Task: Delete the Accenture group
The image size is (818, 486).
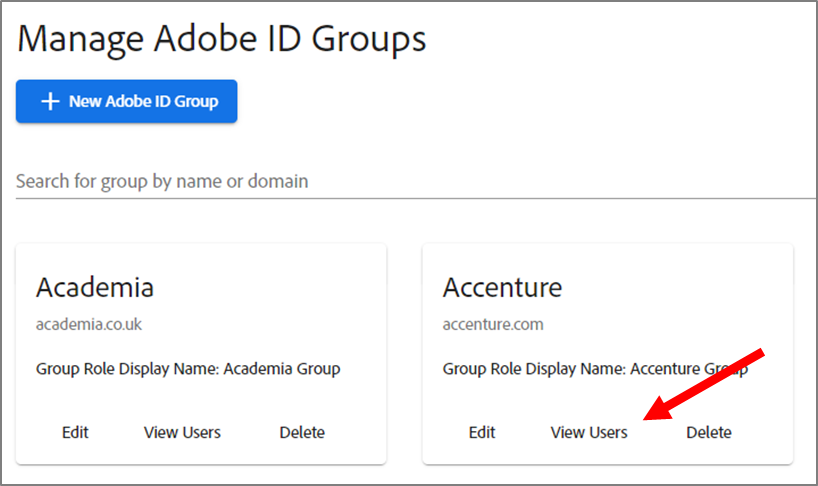Action: click(x=708, y=432)
